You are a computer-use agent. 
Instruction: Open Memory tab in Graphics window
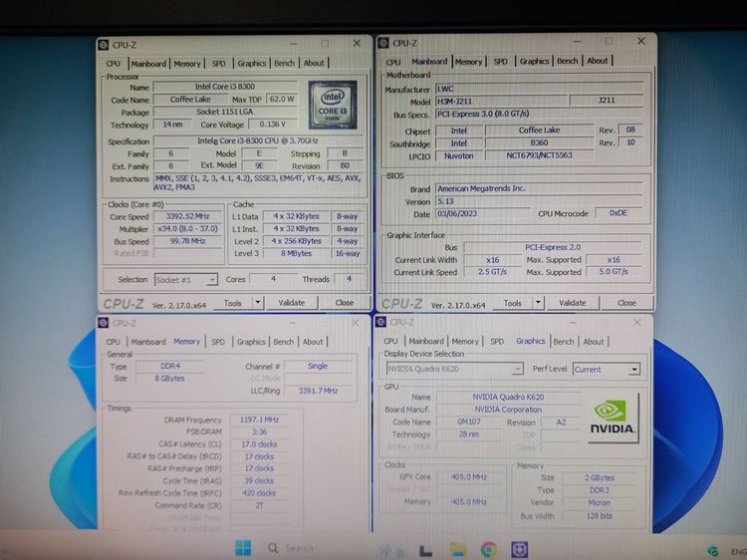(465, 341)
